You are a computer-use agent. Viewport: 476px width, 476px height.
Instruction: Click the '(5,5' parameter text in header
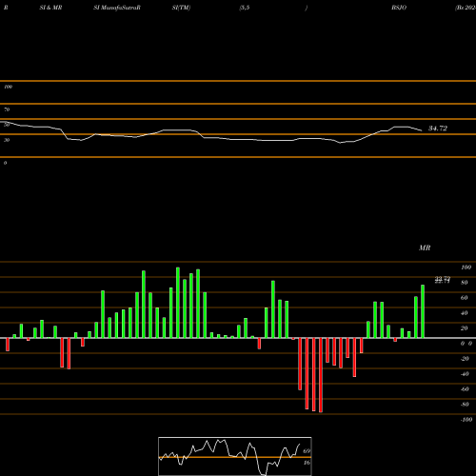coord(245,8)
